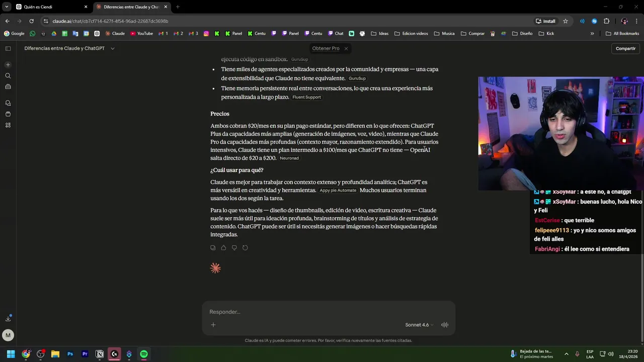Open OBS Studio from the taskbar
644x362 pixels.
coord(40,354)
